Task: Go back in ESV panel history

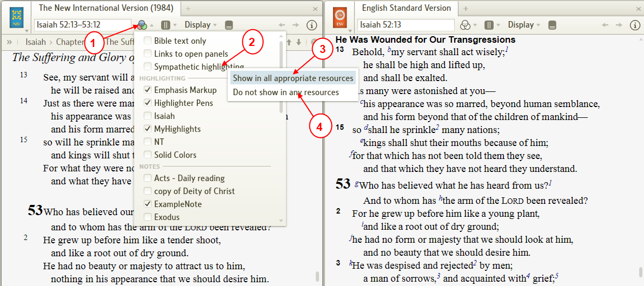Action: coord(605,25)
